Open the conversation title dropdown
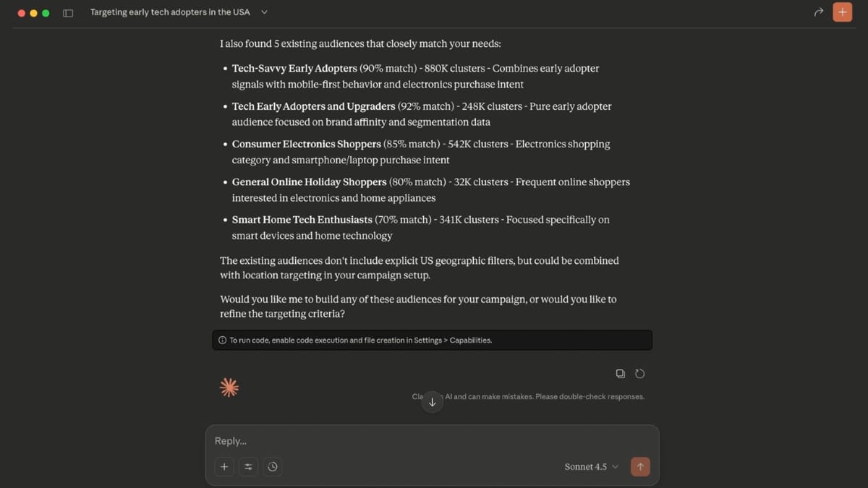This screenshot has height=488, width=868. pos(263,12)
